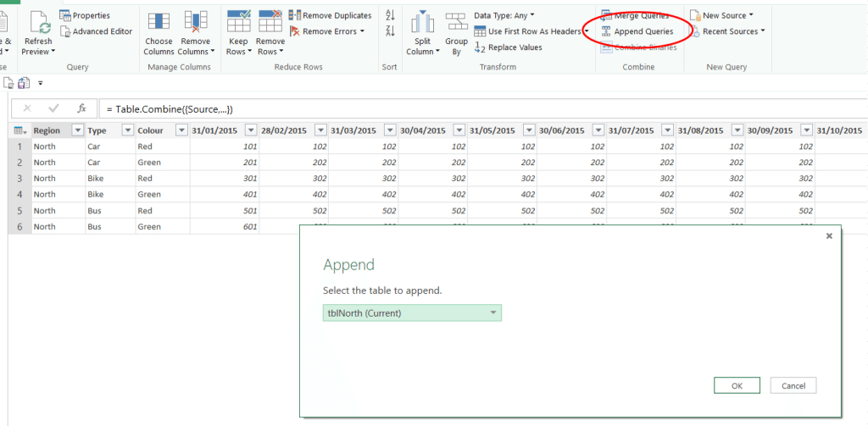Viewport: 868px width, 426px height.
Task: Click Cancel in the Append dialog
Action: click(793, 386)
